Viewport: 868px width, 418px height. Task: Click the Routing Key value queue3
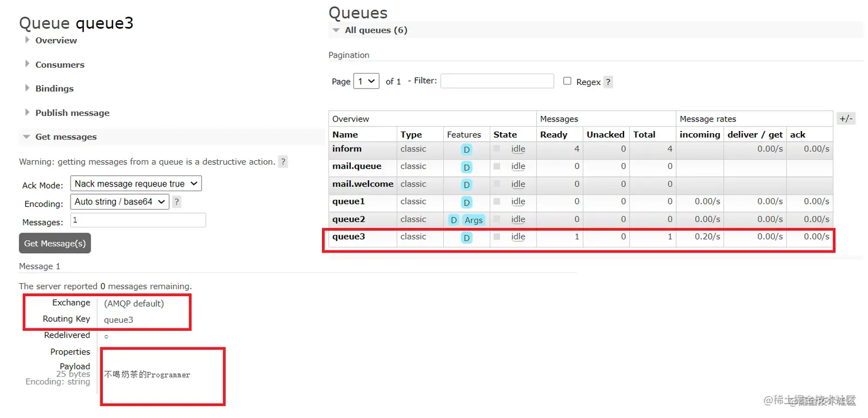(118, 319)
